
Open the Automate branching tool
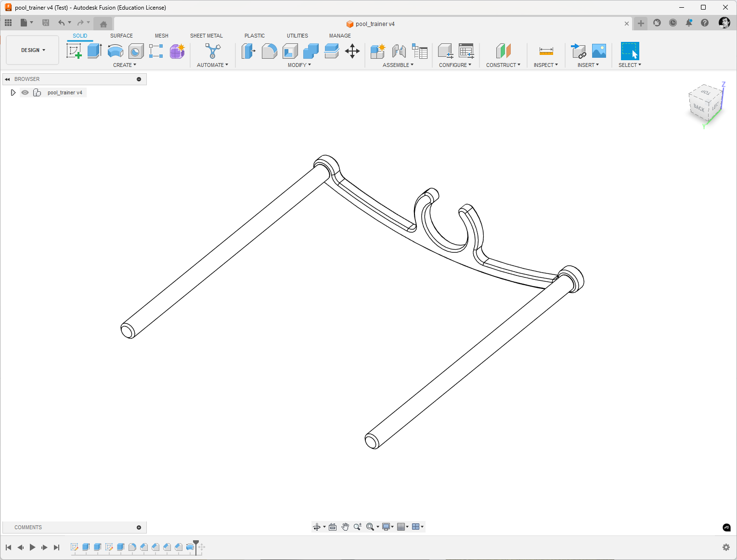212,51
